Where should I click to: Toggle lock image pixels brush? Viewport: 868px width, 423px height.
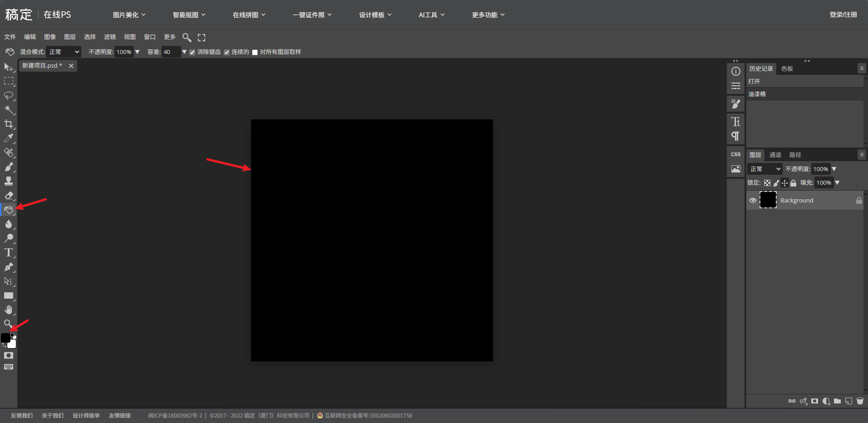(776, 183)
